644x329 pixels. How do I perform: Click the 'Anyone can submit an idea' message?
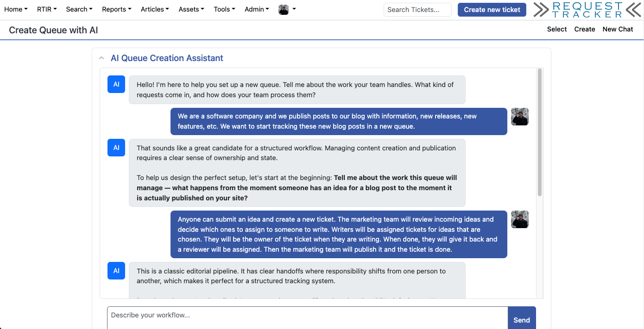point(339,234)
